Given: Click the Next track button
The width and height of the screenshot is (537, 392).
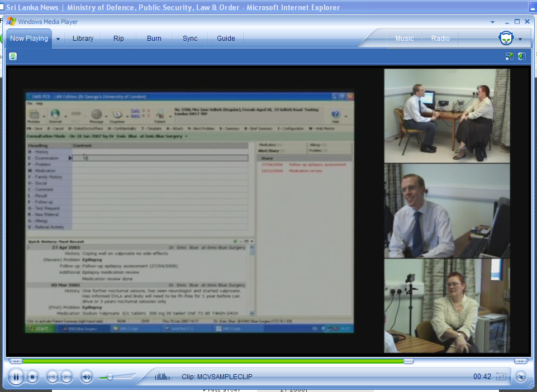Looking at the screenshot, I should pyautogui.click(x=66, y=377).
